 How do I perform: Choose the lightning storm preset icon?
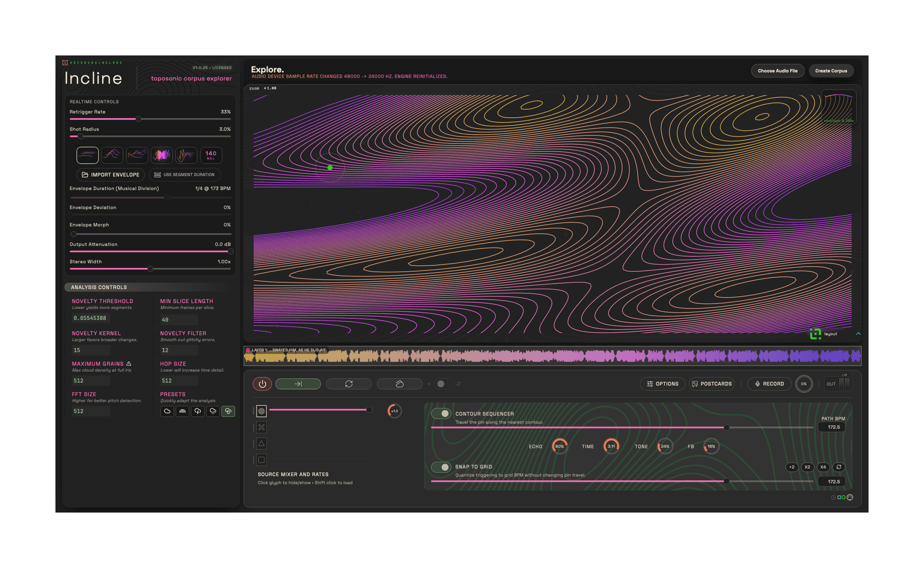pyautogui.click(x=198, y=411)
